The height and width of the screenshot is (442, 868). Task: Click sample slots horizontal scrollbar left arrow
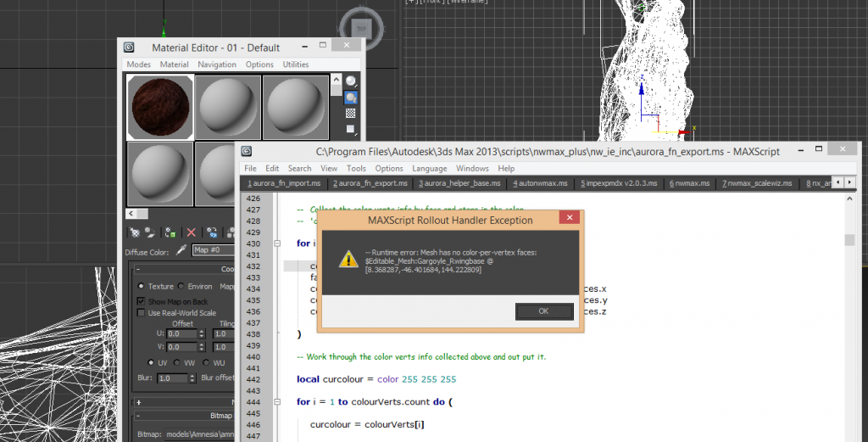(x=131, y=214)
